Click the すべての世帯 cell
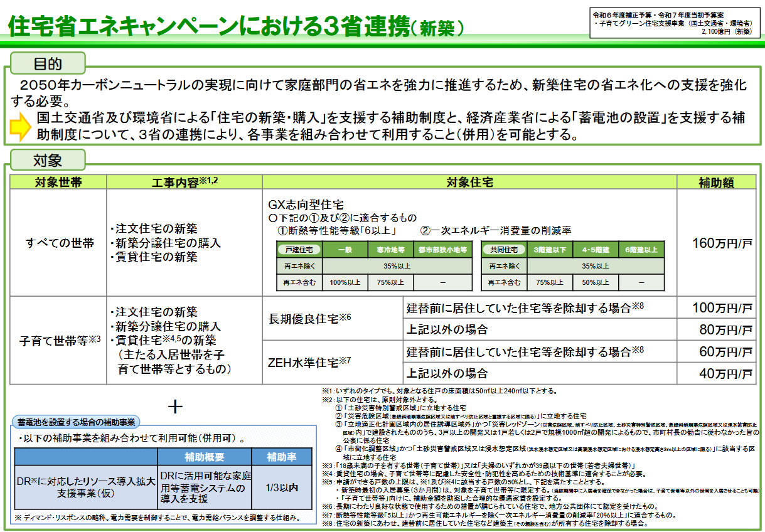 [58, 243]
